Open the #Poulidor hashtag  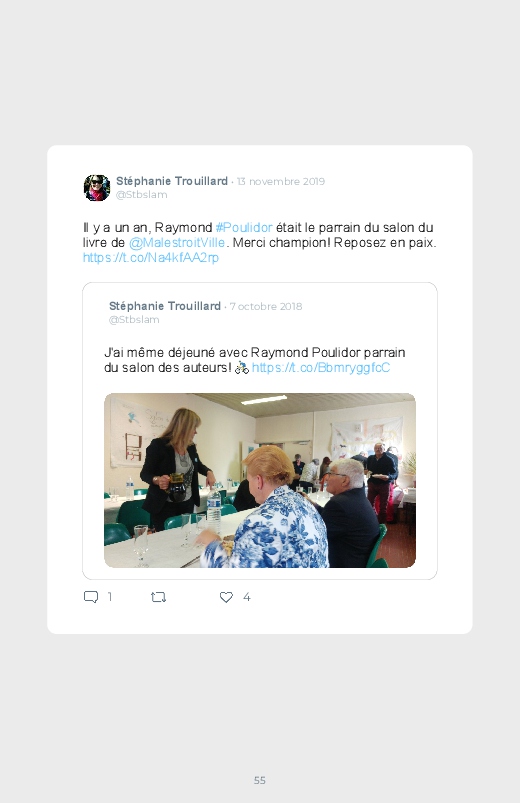click(x=244, y=227)
